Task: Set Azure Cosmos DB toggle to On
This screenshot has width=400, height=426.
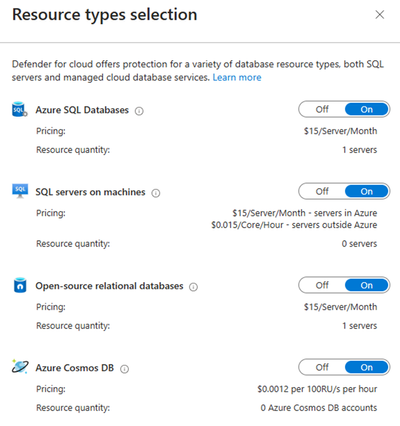Action: coord(367,367)
